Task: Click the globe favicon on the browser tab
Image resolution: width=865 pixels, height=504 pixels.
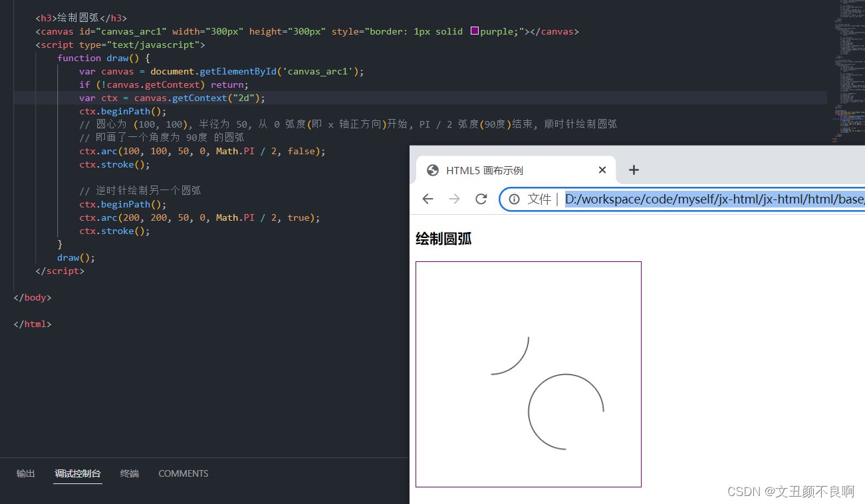Action: (433, 170)
